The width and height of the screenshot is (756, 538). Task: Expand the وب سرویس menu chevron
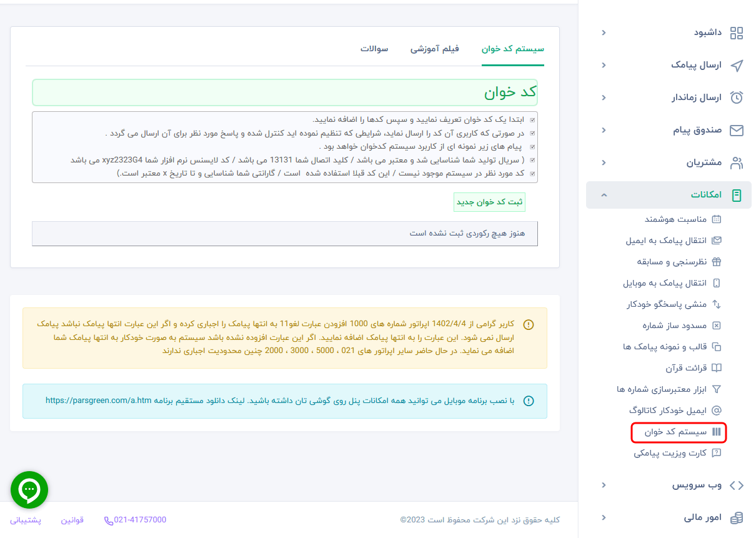[604, 485]
